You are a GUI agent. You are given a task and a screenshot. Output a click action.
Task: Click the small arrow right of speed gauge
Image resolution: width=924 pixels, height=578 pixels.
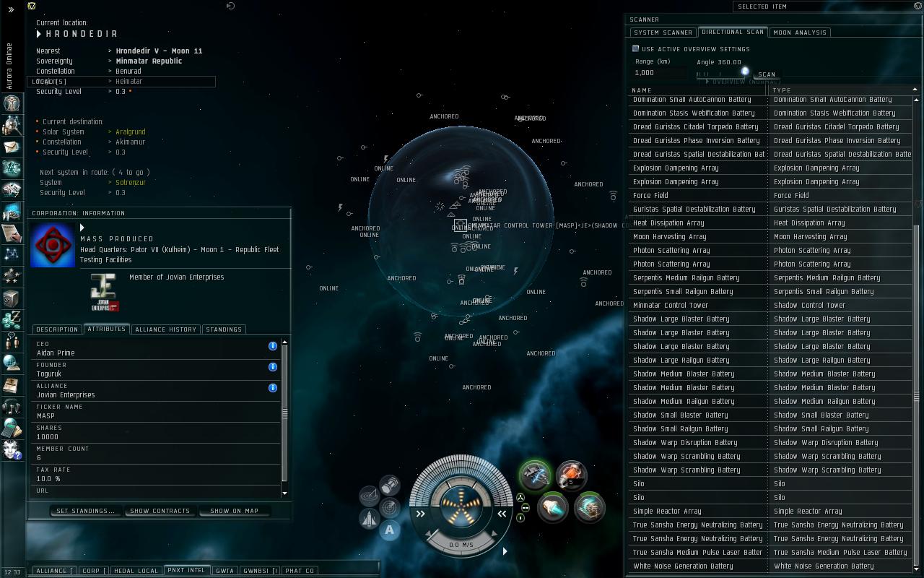pos(505,551)
